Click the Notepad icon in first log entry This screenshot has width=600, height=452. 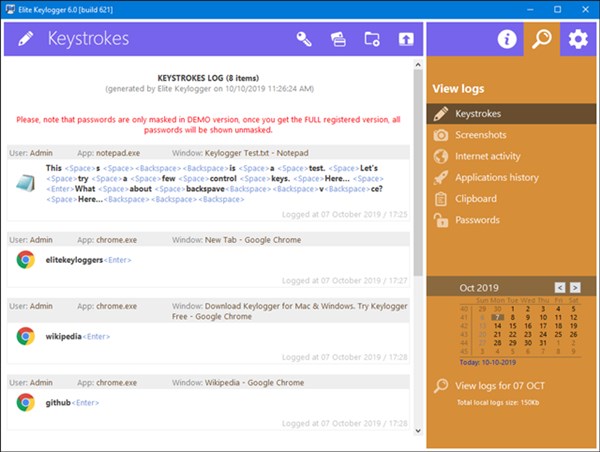(x=26, y=183)
